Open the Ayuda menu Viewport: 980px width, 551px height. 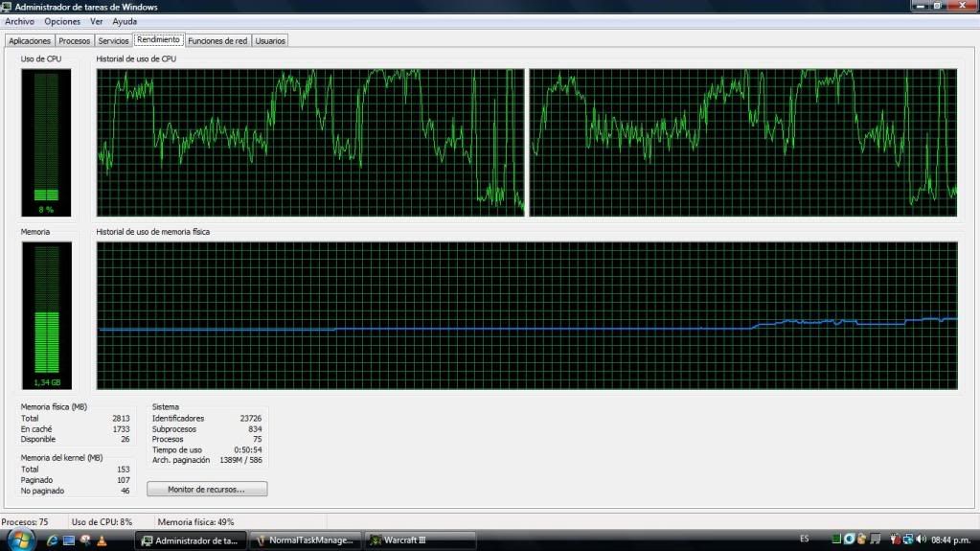click(x=124, y=21)
